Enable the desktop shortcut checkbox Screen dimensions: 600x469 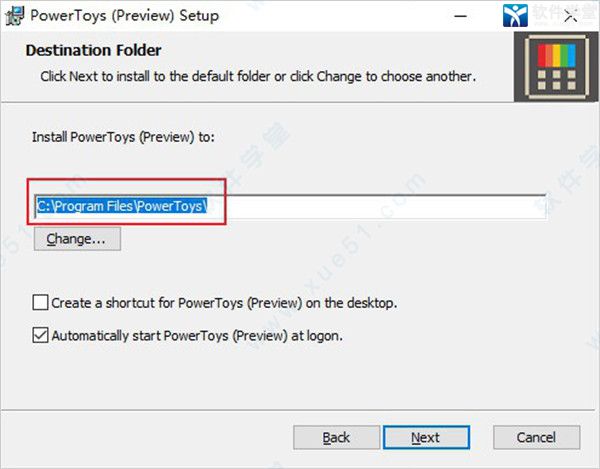(x=40, y=302)
